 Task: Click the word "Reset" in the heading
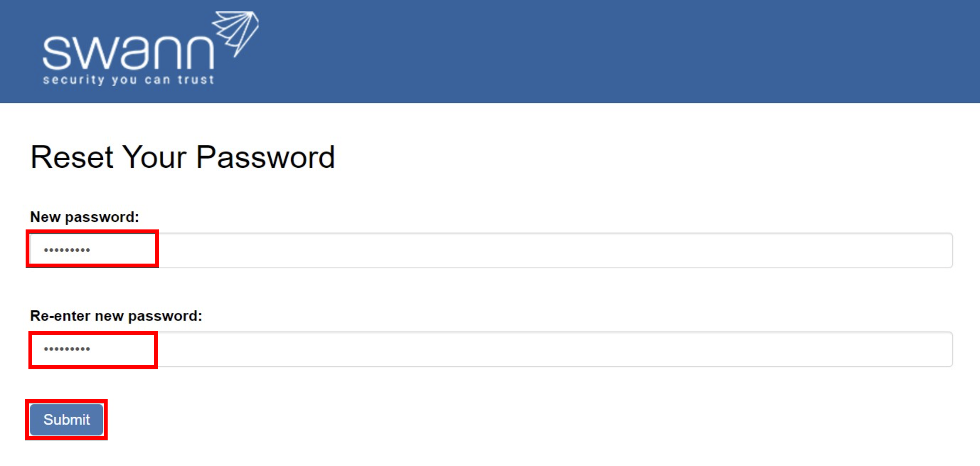click(x=72, y=157)
